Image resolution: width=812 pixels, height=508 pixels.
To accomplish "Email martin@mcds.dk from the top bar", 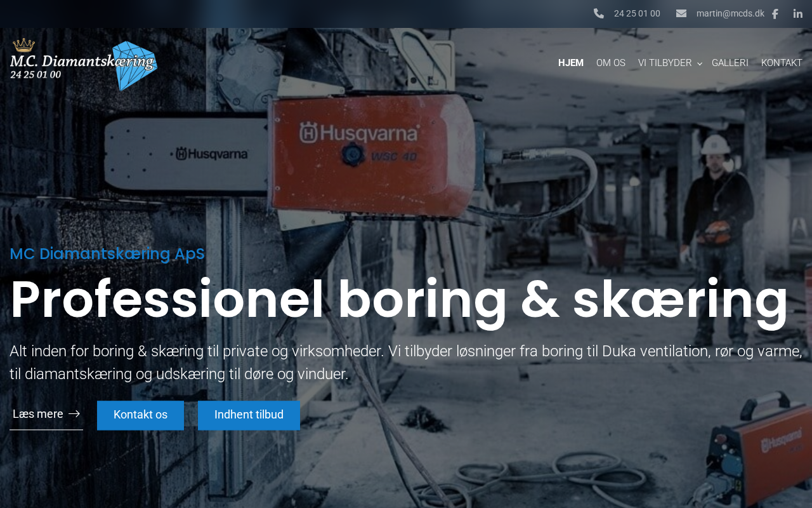I will (730, 13).
